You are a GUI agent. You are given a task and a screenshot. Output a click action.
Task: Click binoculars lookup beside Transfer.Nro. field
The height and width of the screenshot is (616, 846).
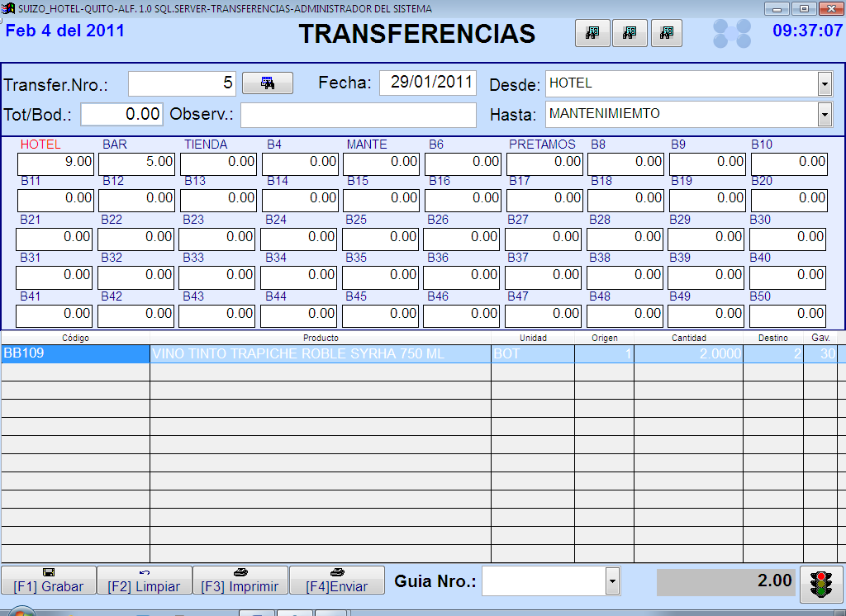click(x=267, y=83)
